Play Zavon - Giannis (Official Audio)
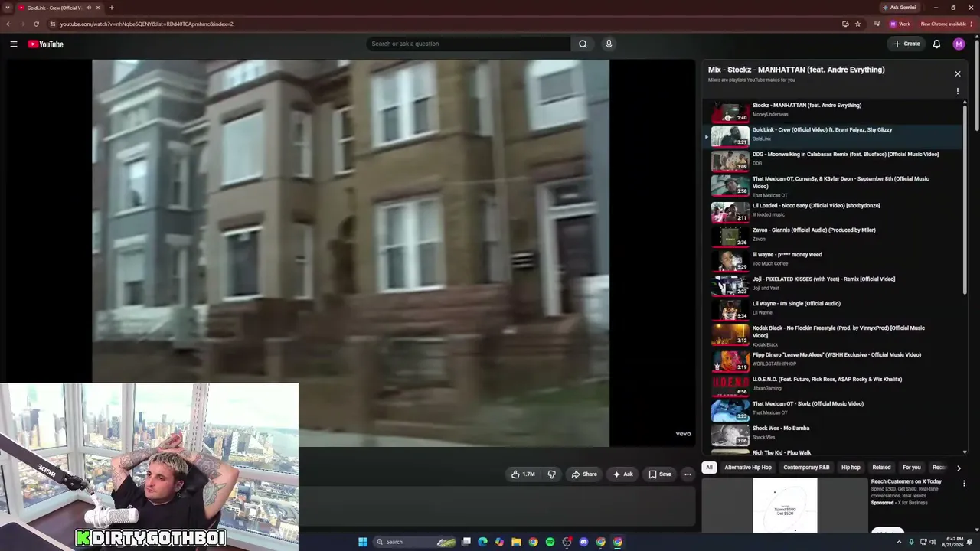Screen dimensions: 980x551 tap(833, 236)
